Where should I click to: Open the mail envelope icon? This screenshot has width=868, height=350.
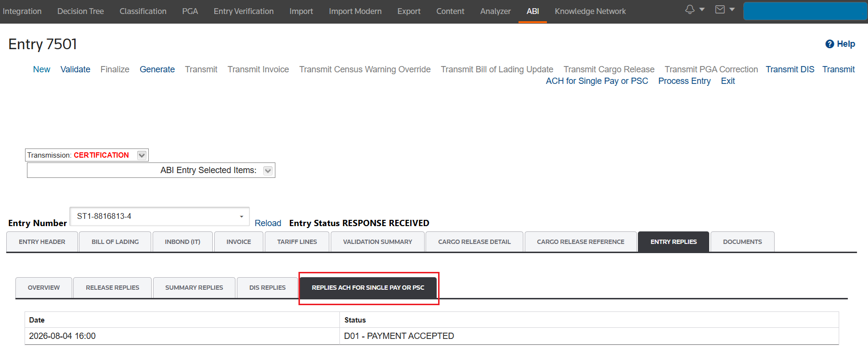tap(720, 9)
